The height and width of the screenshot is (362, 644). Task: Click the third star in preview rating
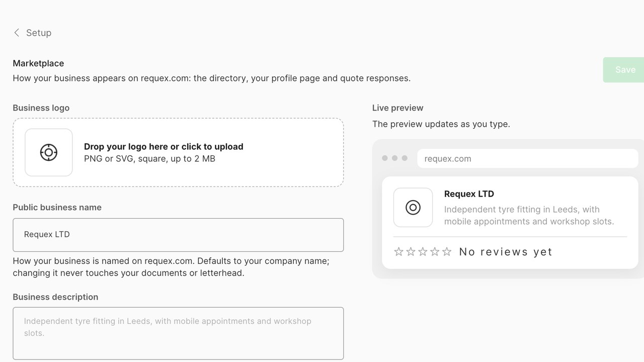pyautogui.click(x=423, y=252)
